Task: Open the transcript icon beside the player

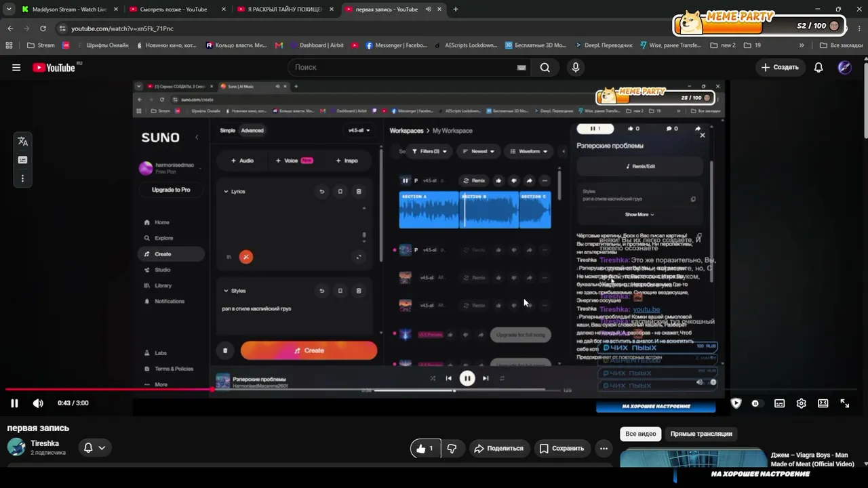Action: pyautogui.click(x=22, y=160)
